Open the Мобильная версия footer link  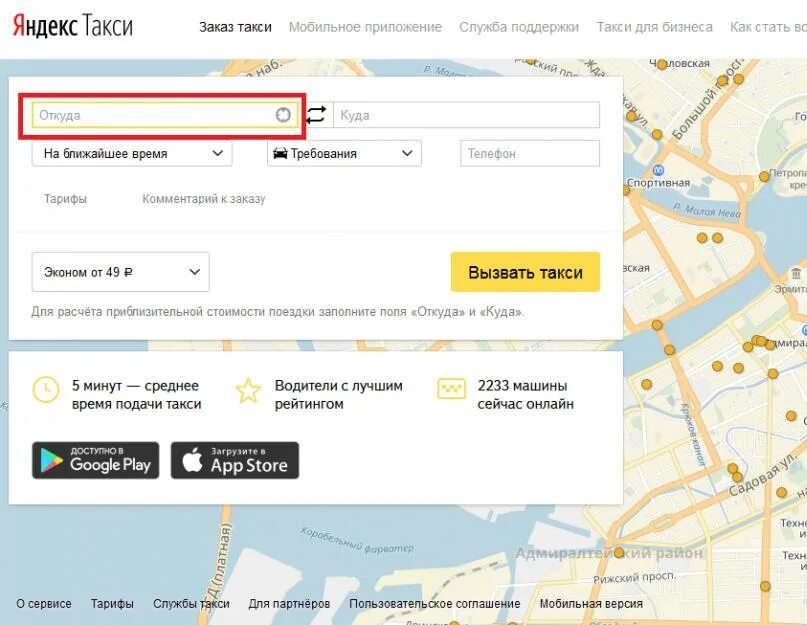point(591,603)
